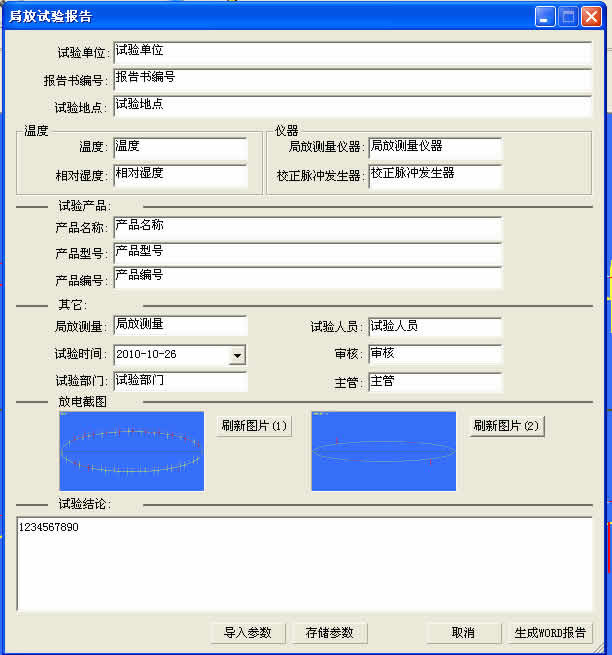Click the 导入参数 button

tap(248, 633)
